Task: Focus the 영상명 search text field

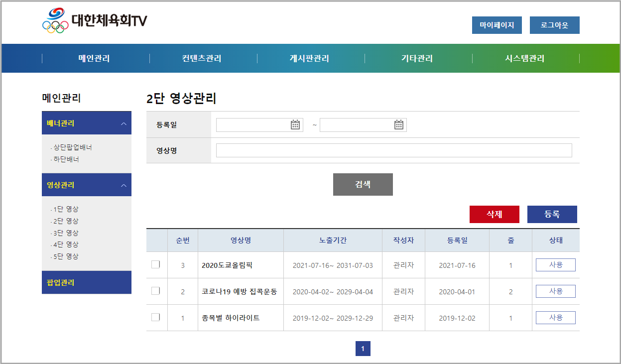Action: 394,150
